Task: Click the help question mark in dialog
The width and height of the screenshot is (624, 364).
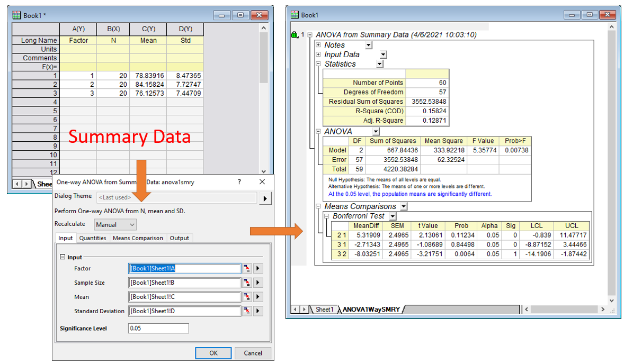Action: click(x=239, y=181)
